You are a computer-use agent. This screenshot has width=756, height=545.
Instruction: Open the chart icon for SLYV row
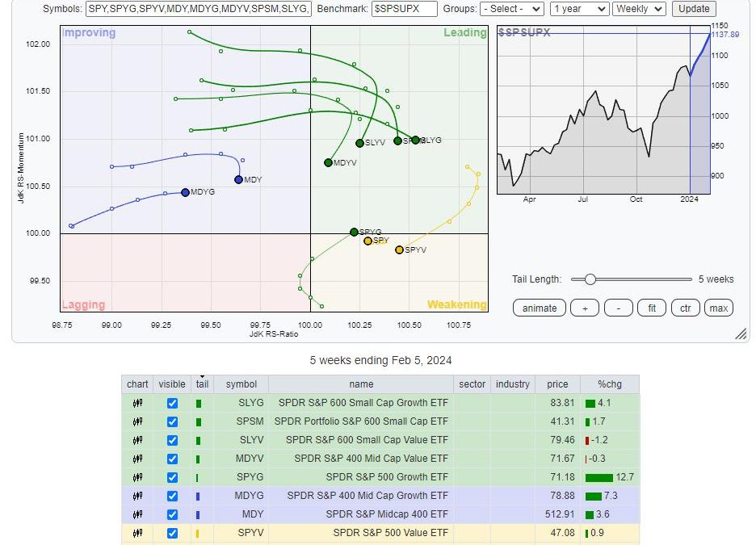click(137, 440)
